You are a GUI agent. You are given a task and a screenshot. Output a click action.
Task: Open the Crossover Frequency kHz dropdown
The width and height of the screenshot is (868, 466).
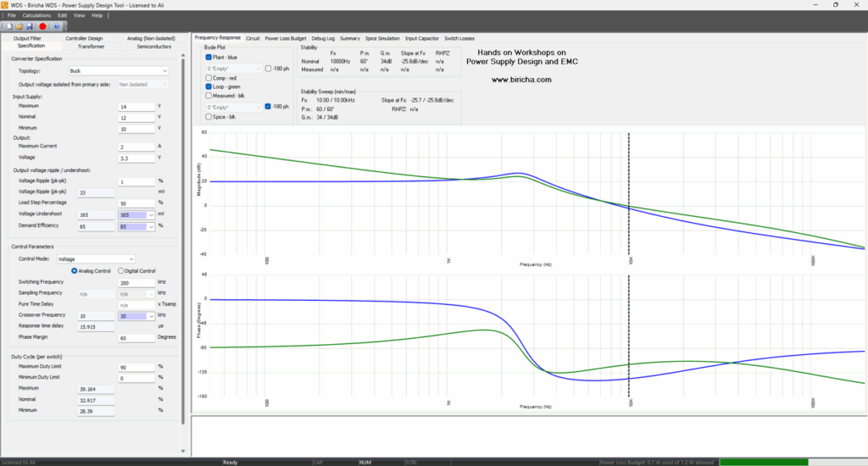(x=150, y=315)
